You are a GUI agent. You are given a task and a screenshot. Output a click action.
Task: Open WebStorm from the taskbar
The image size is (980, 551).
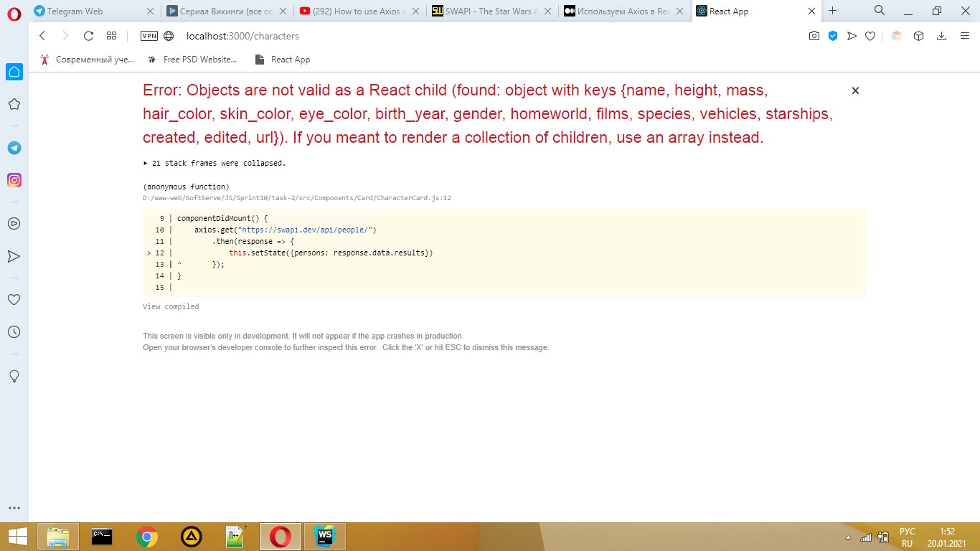tap(325, 536)
